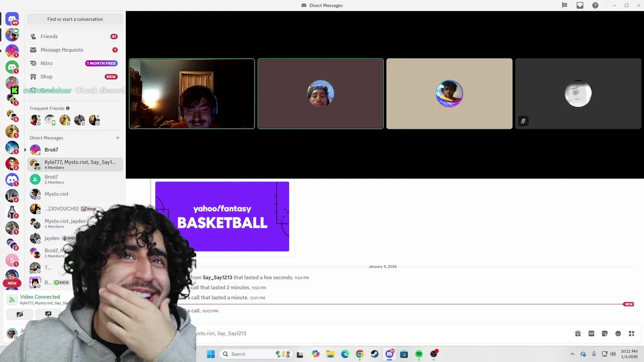Open File Explorer from taskbar
Viewport: 644px width, 362px height.
click(330, 354)
